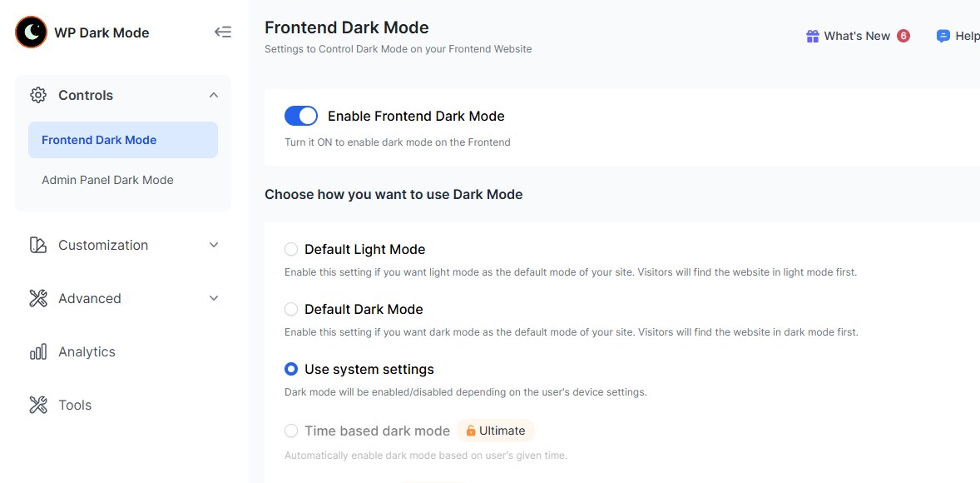This screenshot has height=483, width=980.
Task: Click the Advanced wrench icon
Action: [x=38, y=298]
